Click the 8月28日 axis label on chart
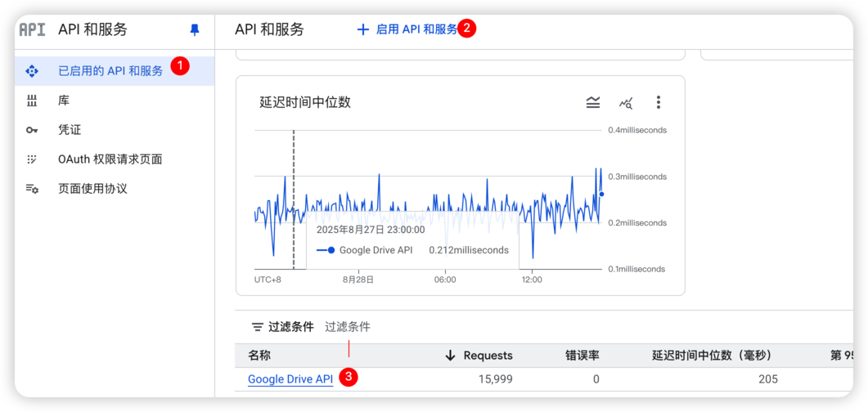868x412 pixels. click(358, 280)
